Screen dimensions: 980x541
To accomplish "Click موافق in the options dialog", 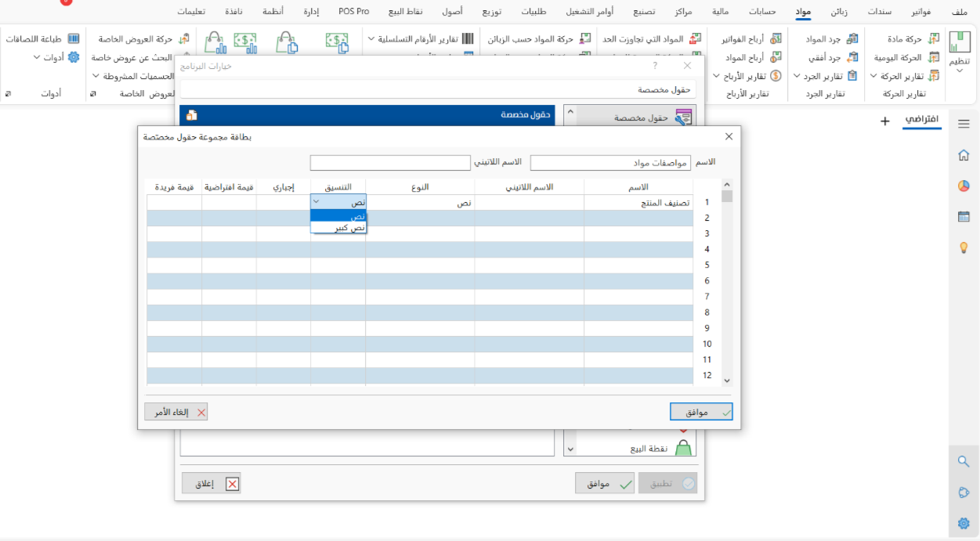I will click(605, 484).
